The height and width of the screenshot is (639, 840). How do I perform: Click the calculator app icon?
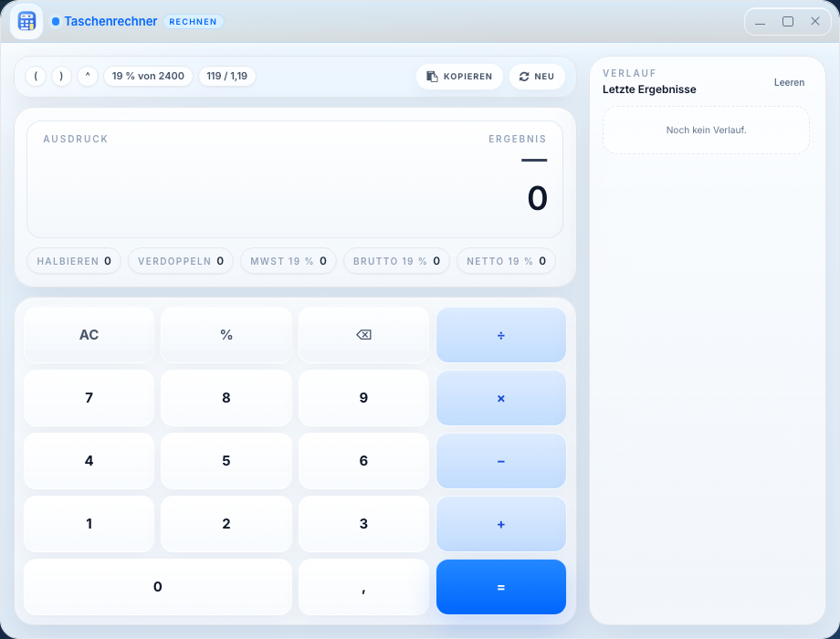click(x=26, y=21)
